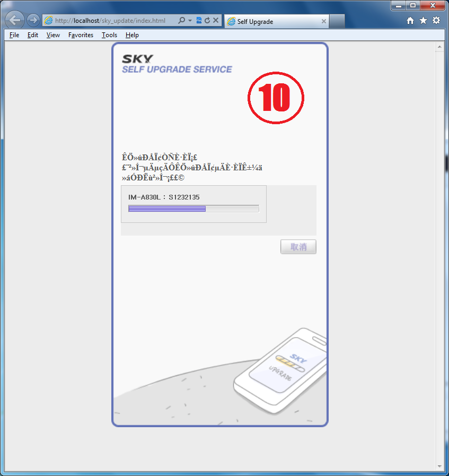The image size is (449, 476).
Task: Click the browser Forward arrow button
Action: [33, 20]
